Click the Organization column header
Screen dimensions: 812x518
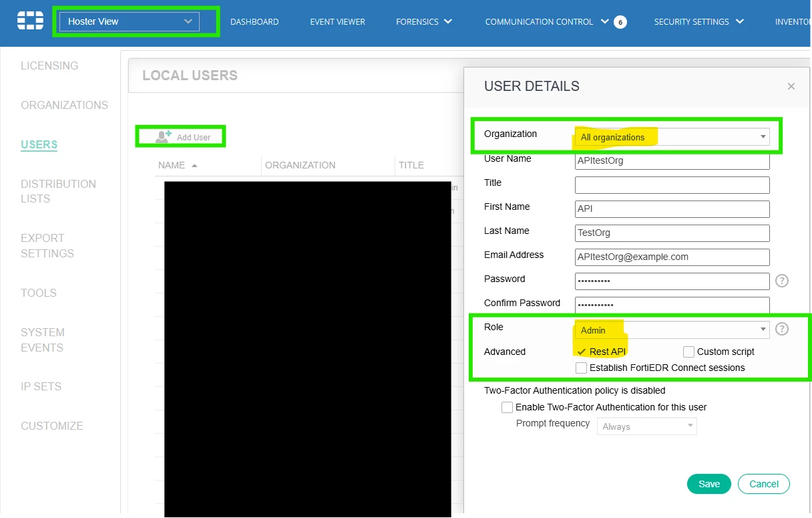click(300, 165)
